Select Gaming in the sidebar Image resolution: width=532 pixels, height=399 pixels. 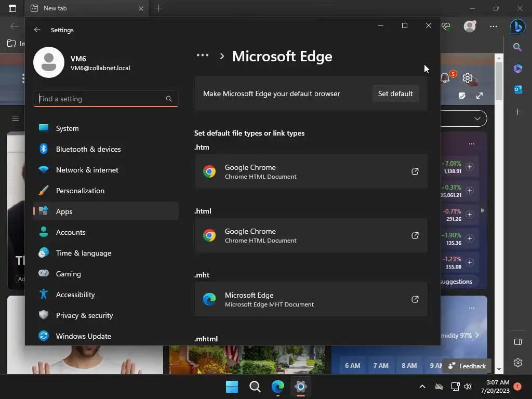point(106,273)
